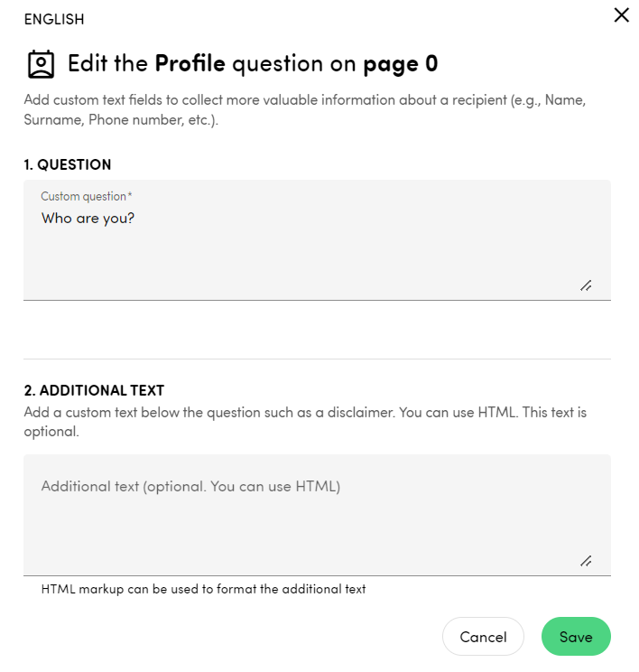639x672 pixels.
Task: Click the disclaimer instructions under Additional Text
Action: (x=305, y=422)
